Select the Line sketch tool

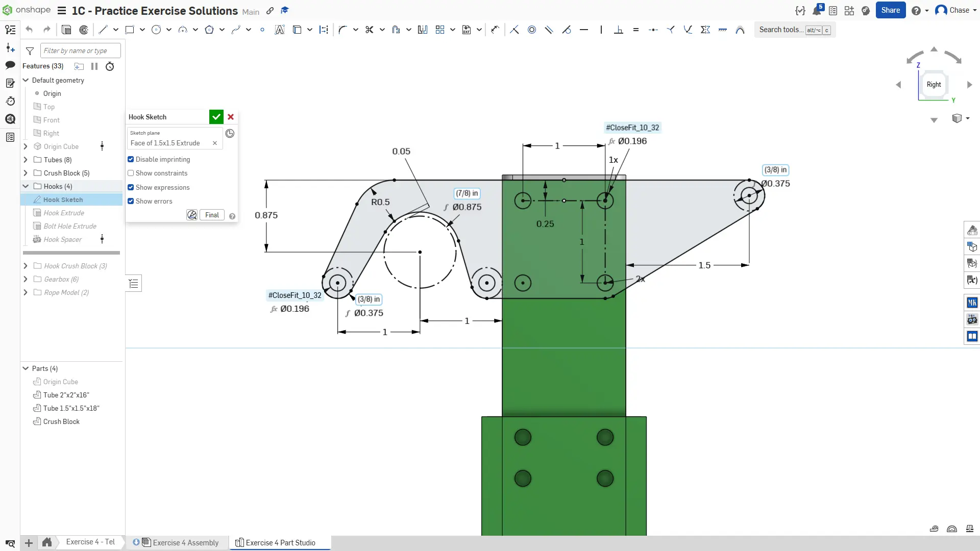coord(103,30)
